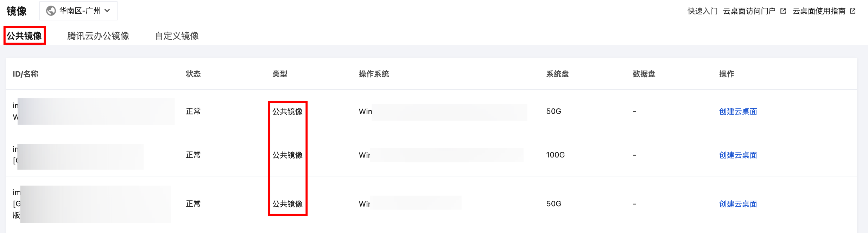Image resolution: width=868 pixels, height=233 pixels.
Task: Switch to the 公共镜像 tab
Action: [24, 36]
